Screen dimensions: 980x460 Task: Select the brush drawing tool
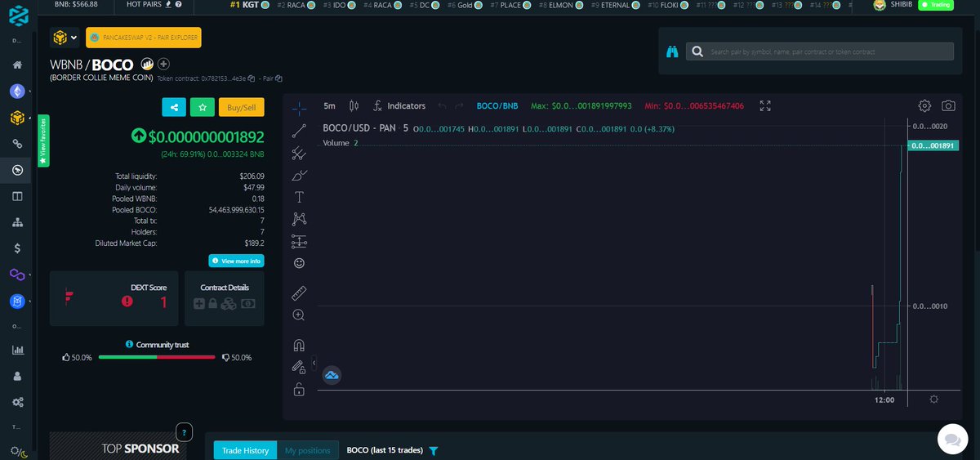[299, 175]
